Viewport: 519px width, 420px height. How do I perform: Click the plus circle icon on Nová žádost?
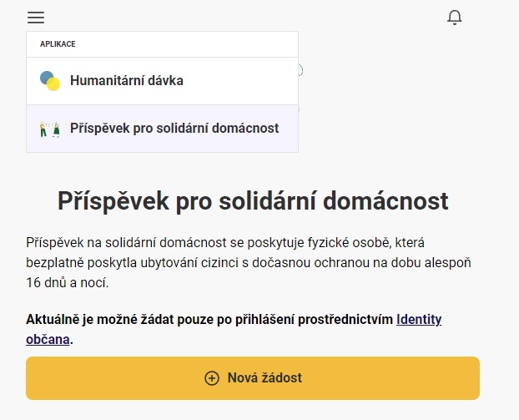tap(212, 378)
